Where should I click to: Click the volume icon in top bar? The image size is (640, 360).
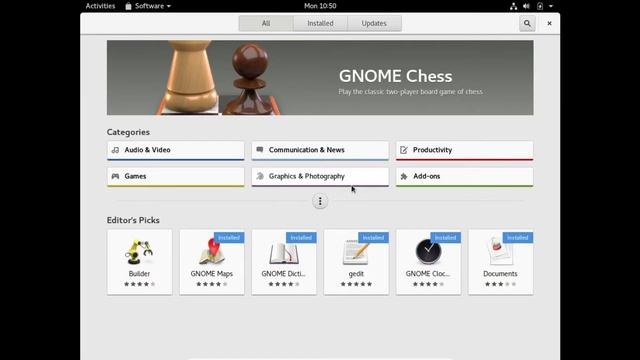(x=526, y=6)
